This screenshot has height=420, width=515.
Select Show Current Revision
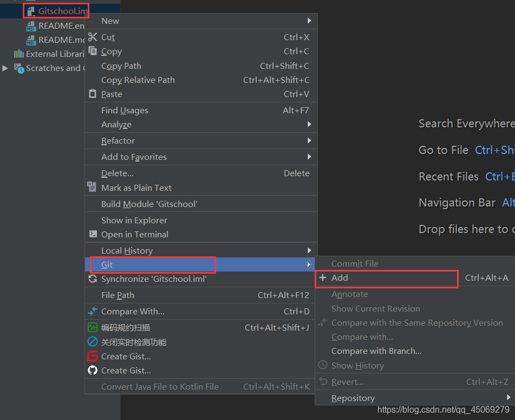[x=415, y=308]
